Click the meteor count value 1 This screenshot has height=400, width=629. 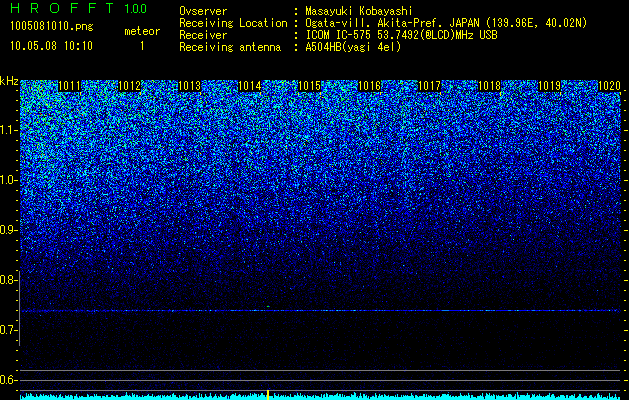[x=142, y=46]
